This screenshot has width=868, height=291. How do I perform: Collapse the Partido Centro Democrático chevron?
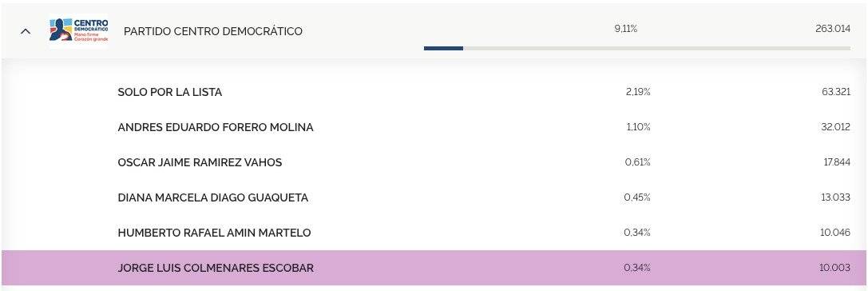25,31
